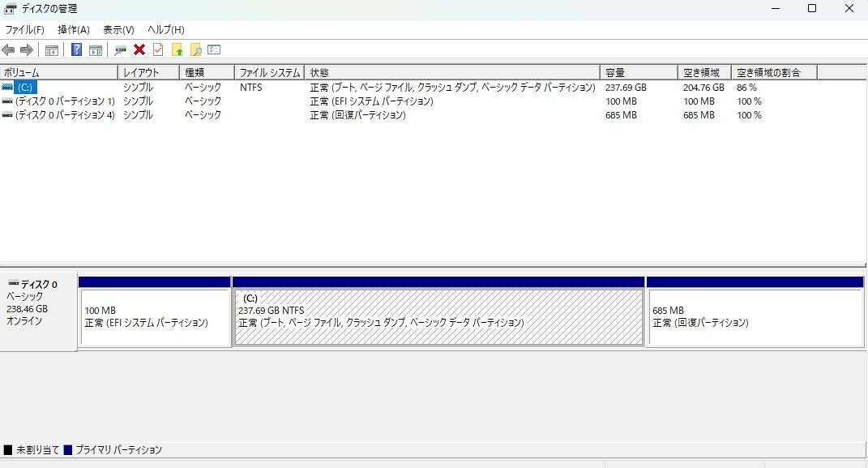Sort by the 空き領域 column header

point(705,72)
